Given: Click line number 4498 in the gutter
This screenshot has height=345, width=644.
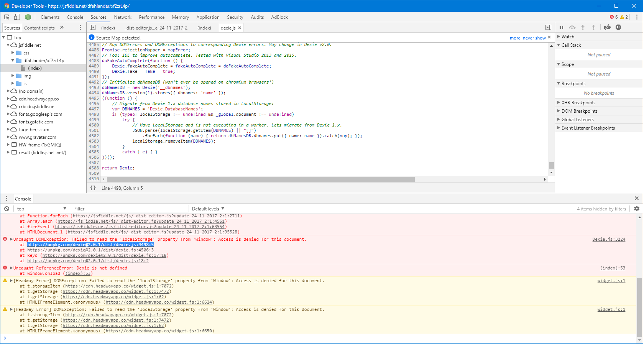Looking at the screenshot, I should coord(94,114).
